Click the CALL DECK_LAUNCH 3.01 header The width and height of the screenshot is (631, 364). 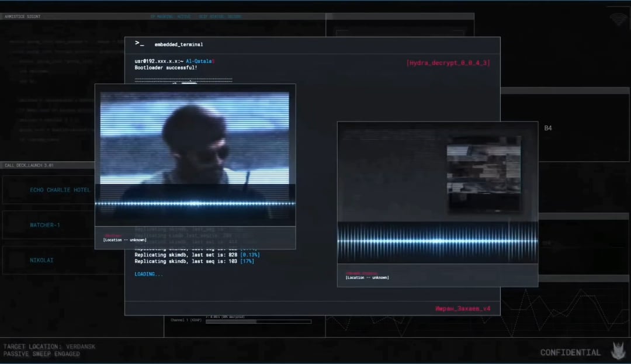[x=29, y=165]
